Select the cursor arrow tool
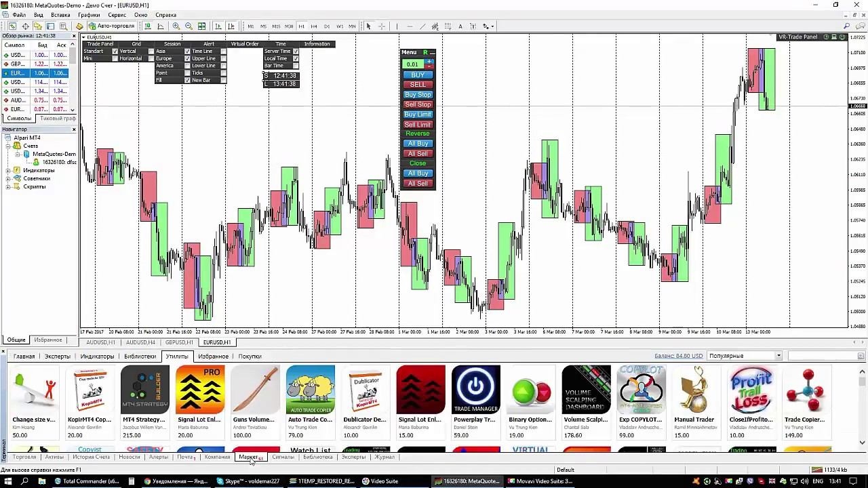 tap(368, 26)
